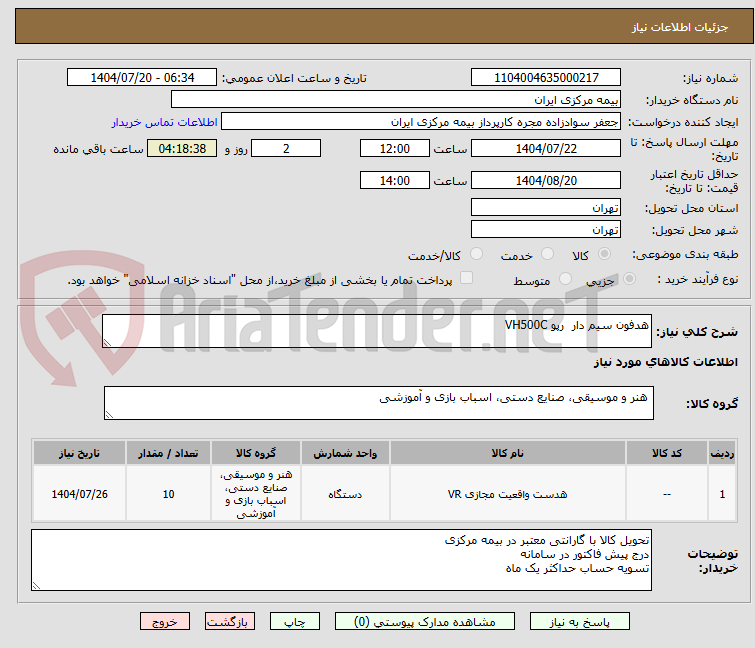Click the quantity cell 10
The width and height of the screenshot is (755, 648).
coord(168,494)
